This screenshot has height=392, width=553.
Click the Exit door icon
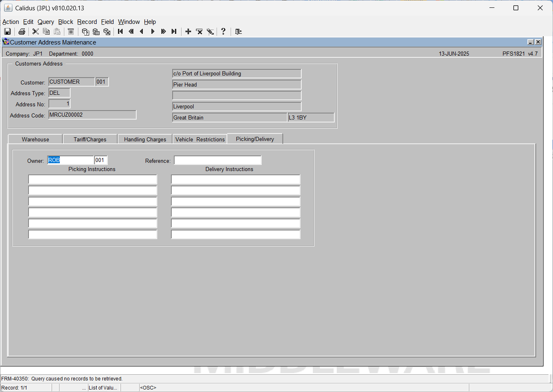click(239, 32)
